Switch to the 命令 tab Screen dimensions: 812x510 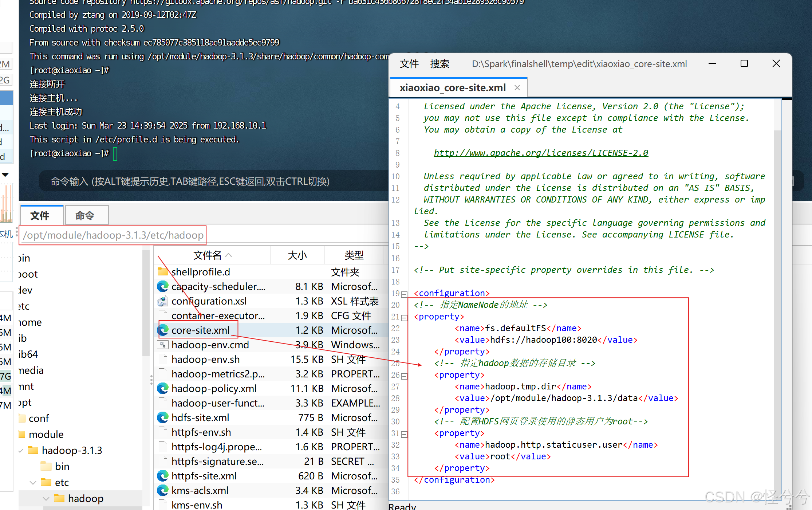85,216
